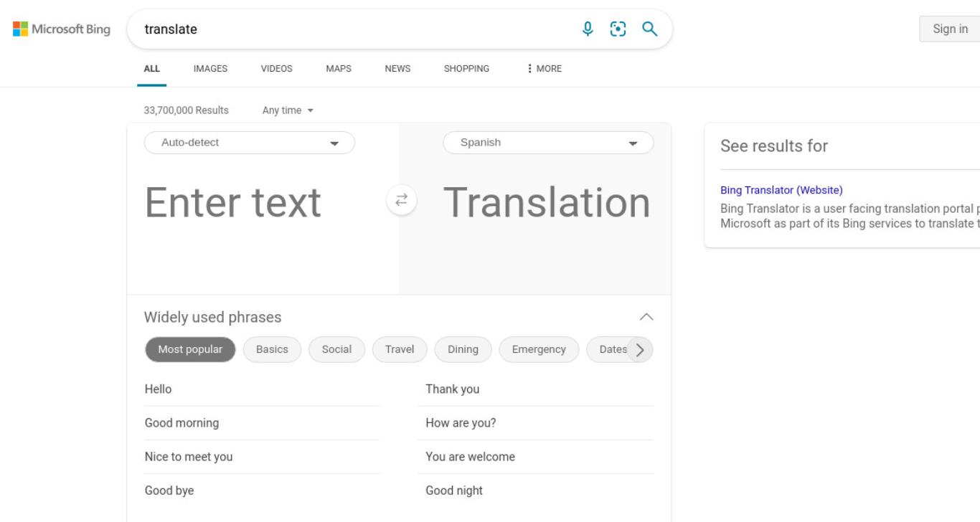The height and width of the screenshot is (522, 980).
Task: Switch to the NEWS tab
Action: coord(397,69)
